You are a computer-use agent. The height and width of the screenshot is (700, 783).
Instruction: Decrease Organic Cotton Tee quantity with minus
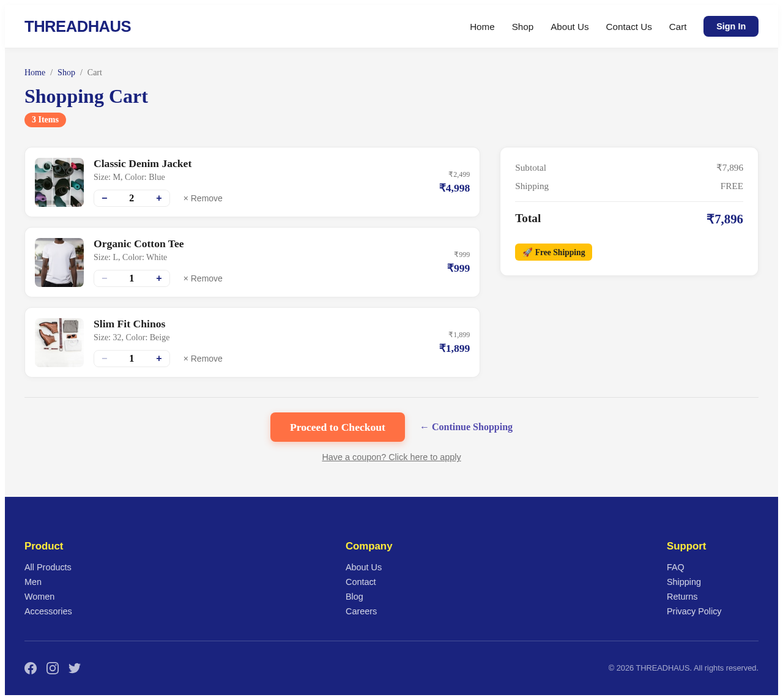pyautogui.click(x=105, y=278)
